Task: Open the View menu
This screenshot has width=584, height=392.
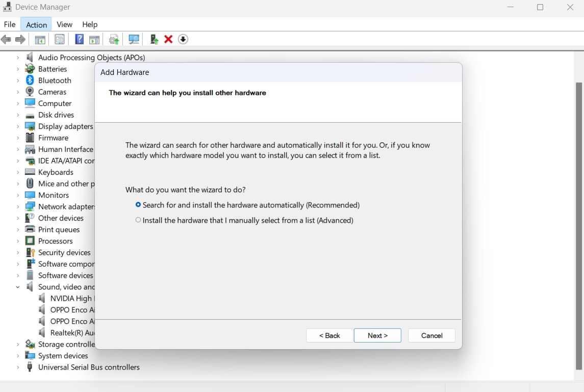Action: click(x=64, y=24)
